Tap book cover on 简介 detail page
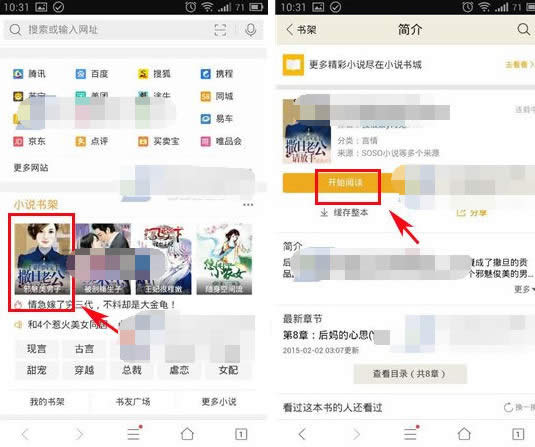 [307, 131]
